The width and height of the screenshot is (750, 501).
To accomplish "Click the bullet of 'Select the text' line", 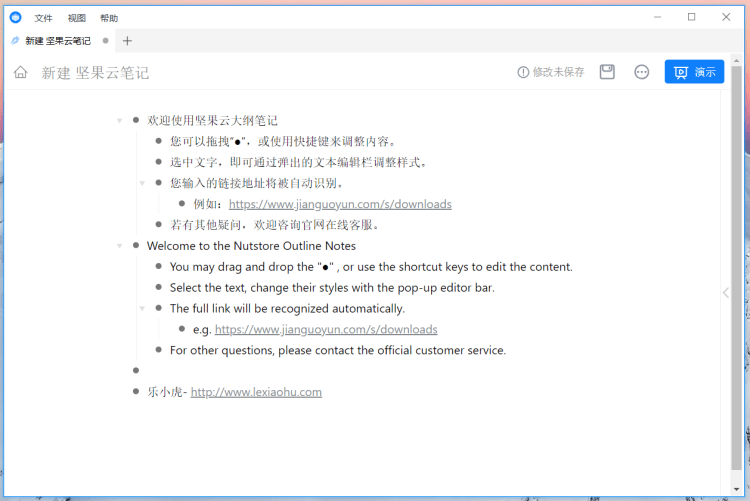I will tap(159, 287).
